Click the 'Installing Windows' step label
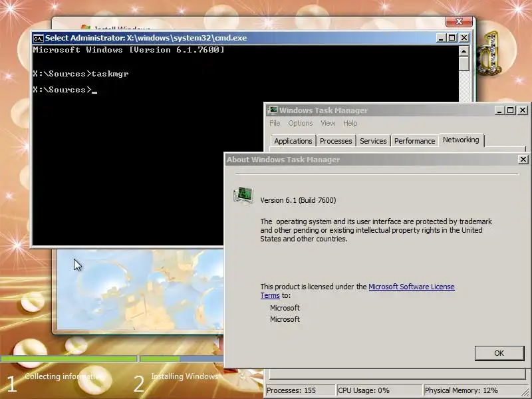Image resolution: width=532 pixels, height=399 pixels. pyautogui.click(x=185, y=376)
